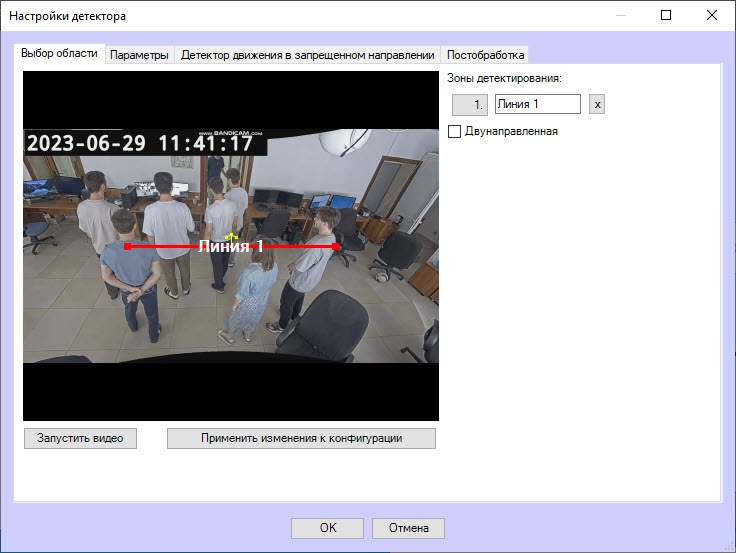Open the Параметры tab

[139, 54]
